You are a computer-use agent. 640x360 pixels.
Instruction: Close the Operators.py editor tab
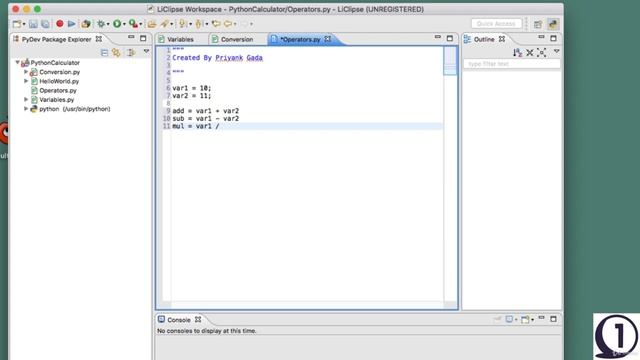(328, 39)
